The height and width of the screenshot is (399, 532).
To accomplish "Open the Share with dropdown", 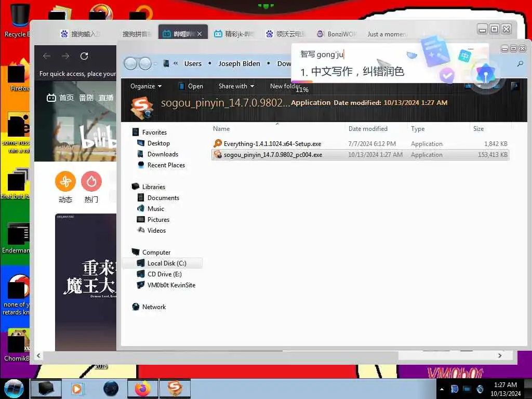I will coord(236,86).
